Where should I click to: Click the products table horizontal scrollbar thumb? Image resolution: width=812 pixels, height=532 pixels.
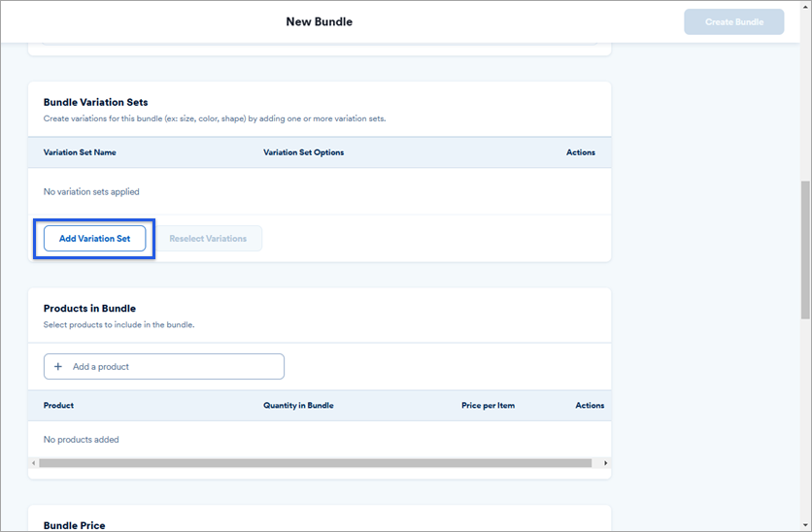tap(315, 463)
